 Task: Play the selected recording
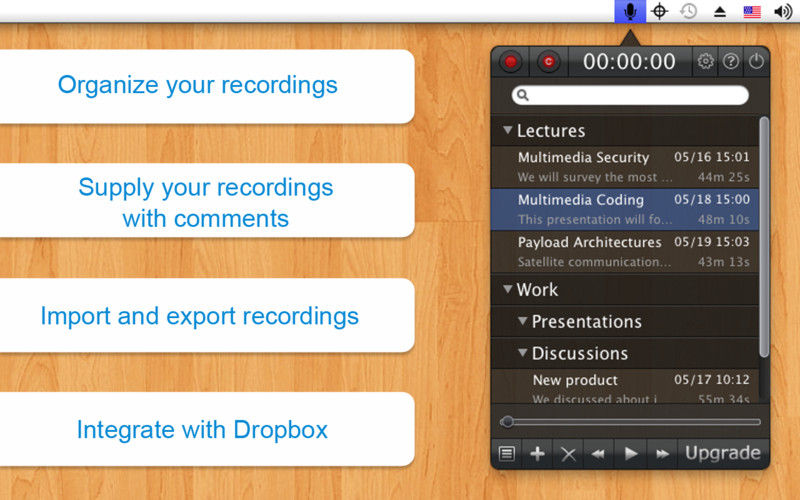pos(631,453)
